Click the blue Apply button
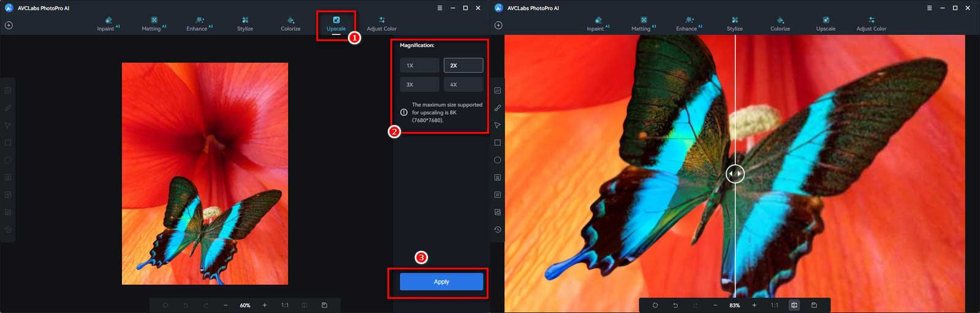The image size is (980, 313). (x=441, y=282)
